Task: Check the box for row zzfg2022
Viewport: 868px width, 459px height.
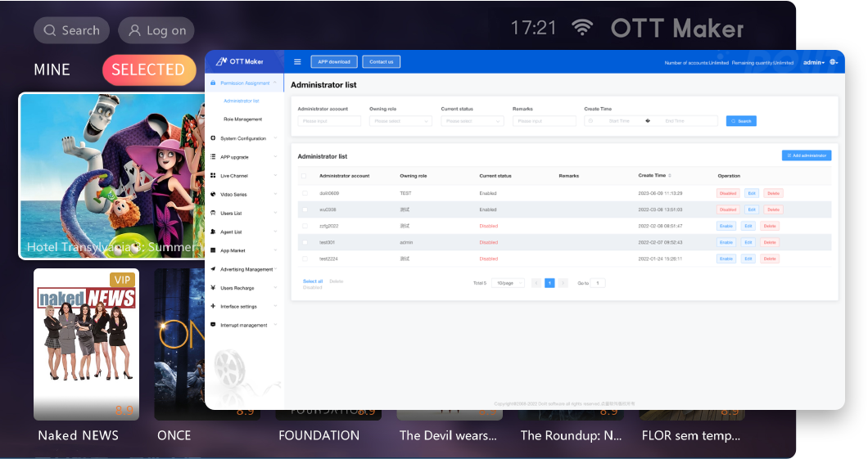Action: point(305,226)
